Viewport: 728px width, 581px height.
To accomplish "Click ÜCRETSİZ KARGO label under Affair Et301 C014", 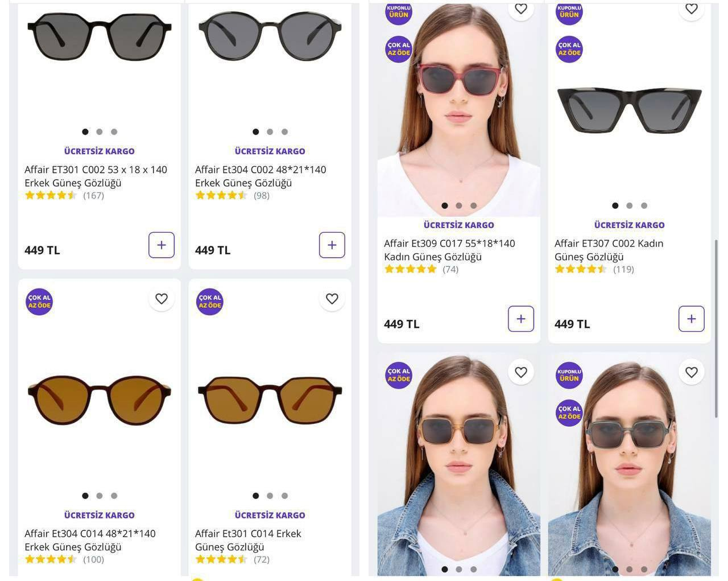I will coord(269,515).
